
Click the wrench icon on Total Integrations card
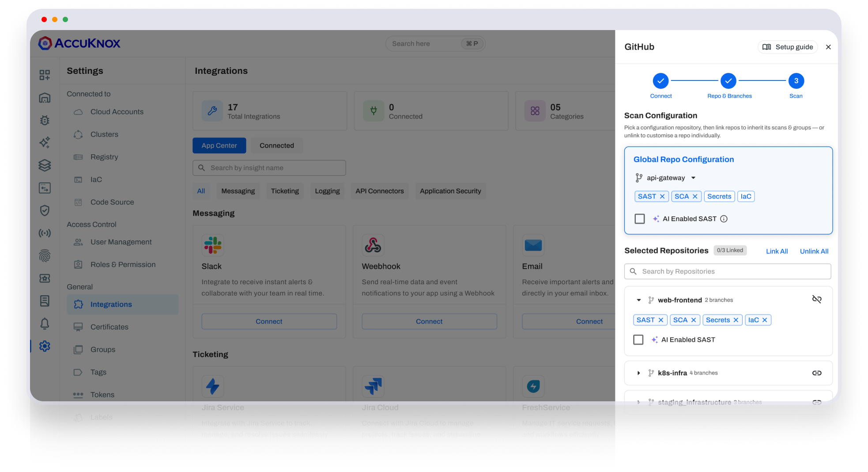tap(212, 111)
